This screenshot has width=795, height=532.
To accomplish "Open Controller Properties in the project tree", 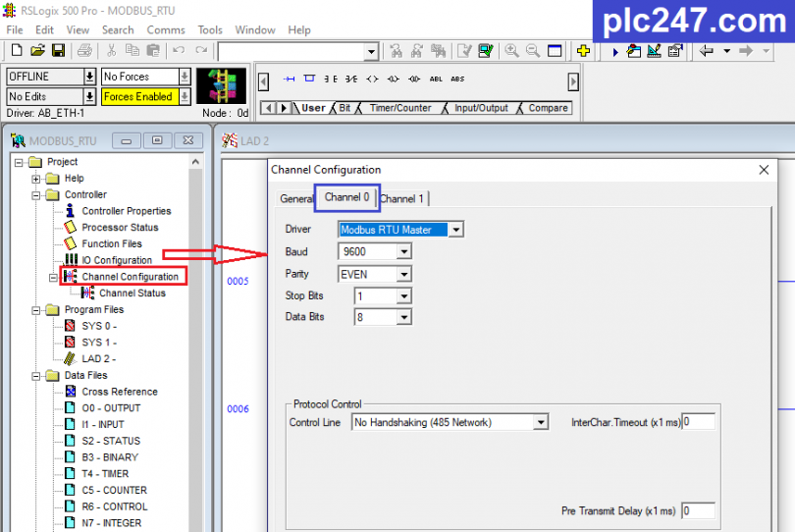I will (x=126, y=211).
